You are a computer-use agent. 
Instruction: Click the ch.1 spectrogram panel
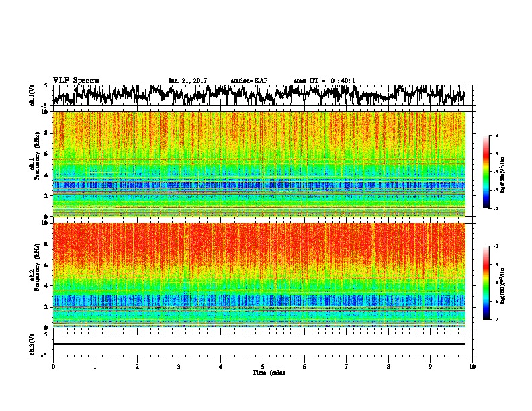click(x=259, y=164)
